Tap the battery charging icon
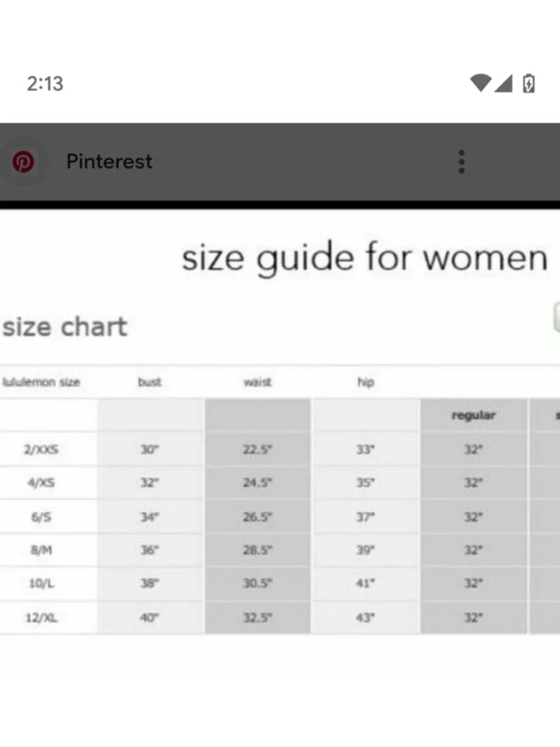Screen dimensions: 560x747 (529, 83)
